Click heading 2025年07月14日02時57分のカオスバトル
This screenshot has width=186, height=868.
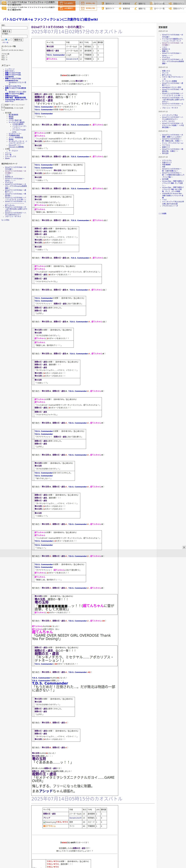pyautogui.click(x=77, y=32)
